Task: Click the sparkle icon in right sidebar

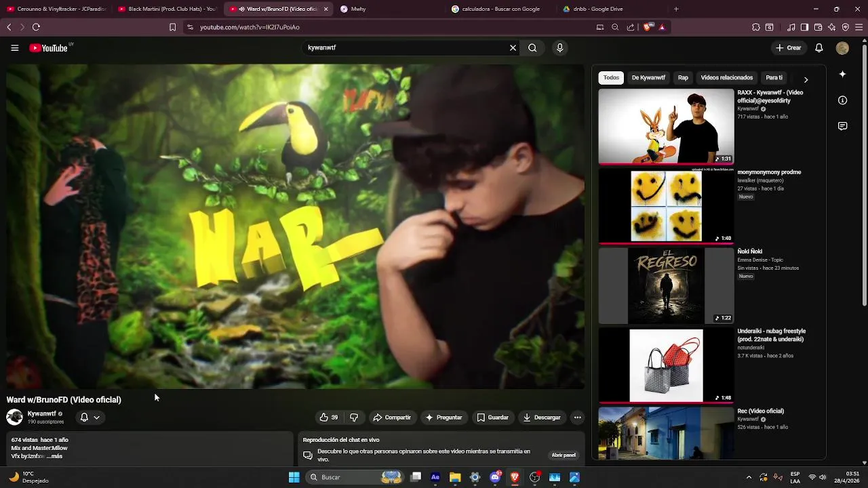Action: click(x=842, y=74)
